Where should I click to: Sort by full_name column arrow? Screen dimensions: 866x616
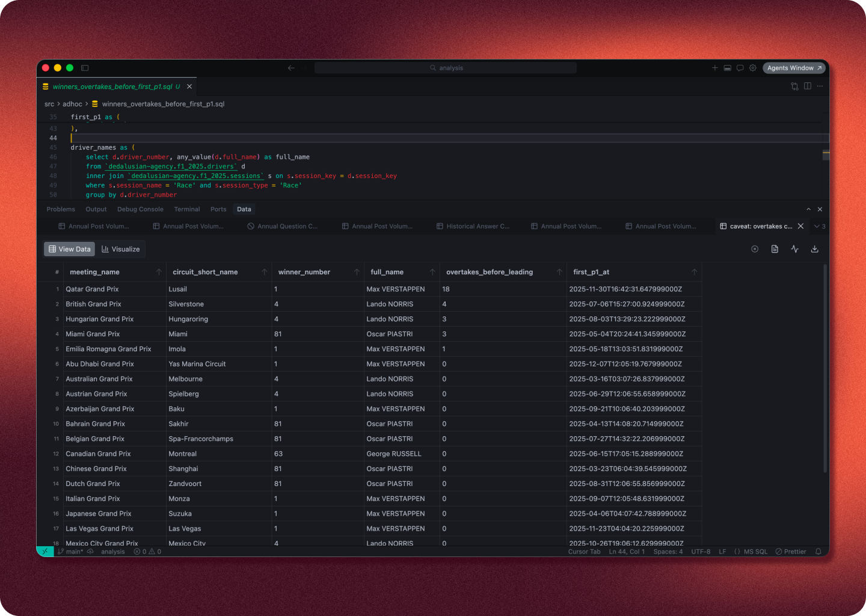click(x=432, y=272)
